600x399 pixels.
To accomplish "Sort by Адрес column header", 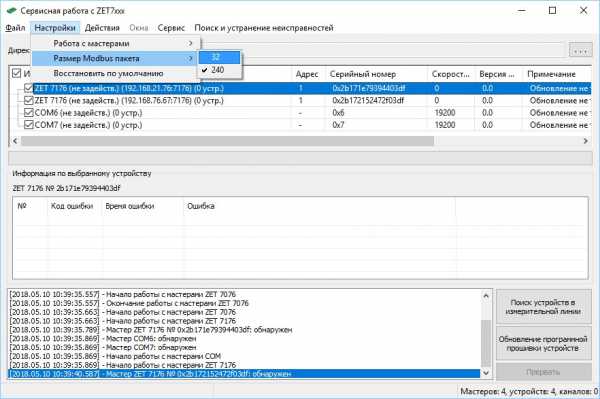I will coord(307,74).
